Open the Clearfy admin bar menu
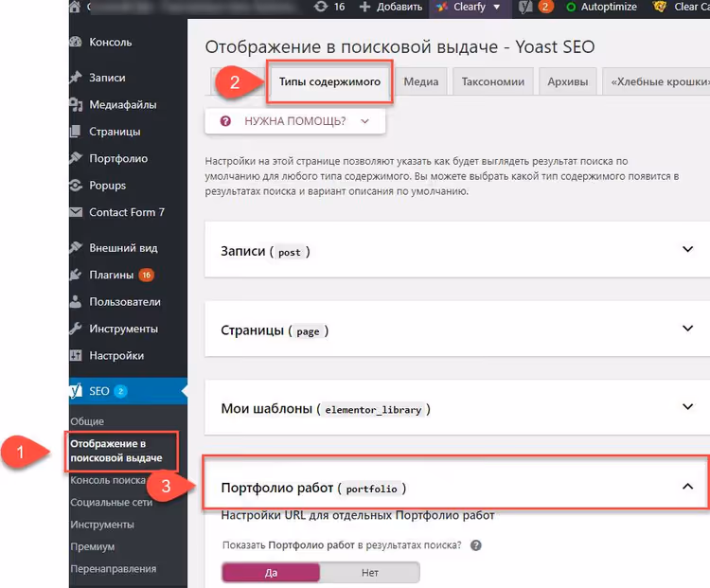 click(469, 7)
